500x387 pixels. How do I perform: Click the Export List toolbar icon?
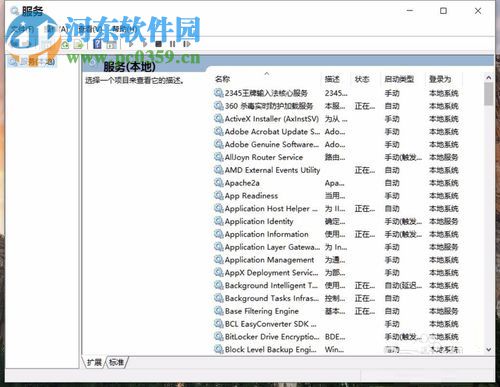pyautogui.click(x=79, y=44)
